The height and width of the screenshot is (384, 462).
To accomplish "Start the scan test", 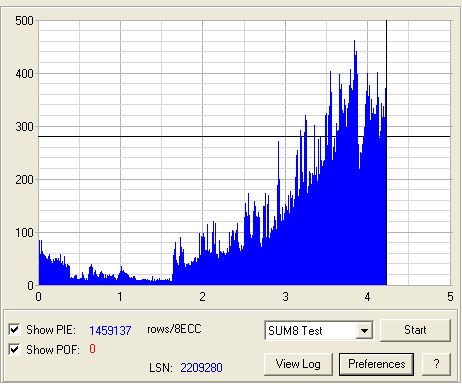I will 415,330.
